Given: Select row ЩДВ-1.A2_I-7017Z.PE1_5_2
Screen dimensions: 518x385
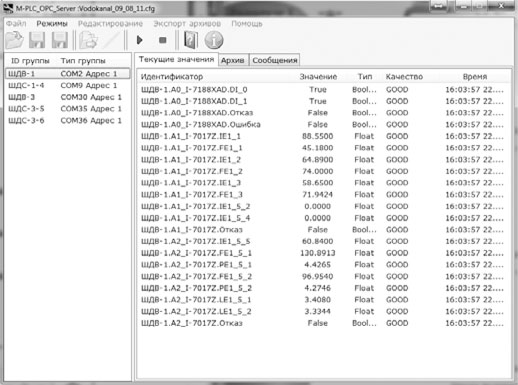Looking at the screenshot, I should coord(324,288).
